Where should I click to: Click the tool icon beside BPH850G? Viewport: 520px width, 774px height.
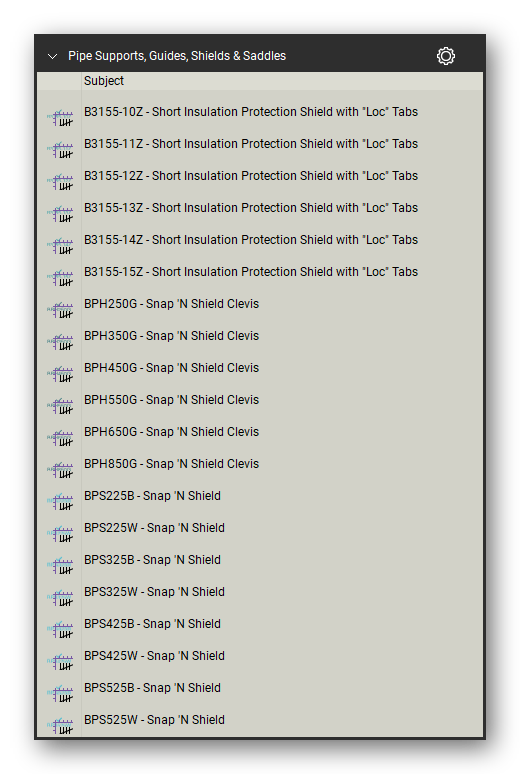pos(60,470)
